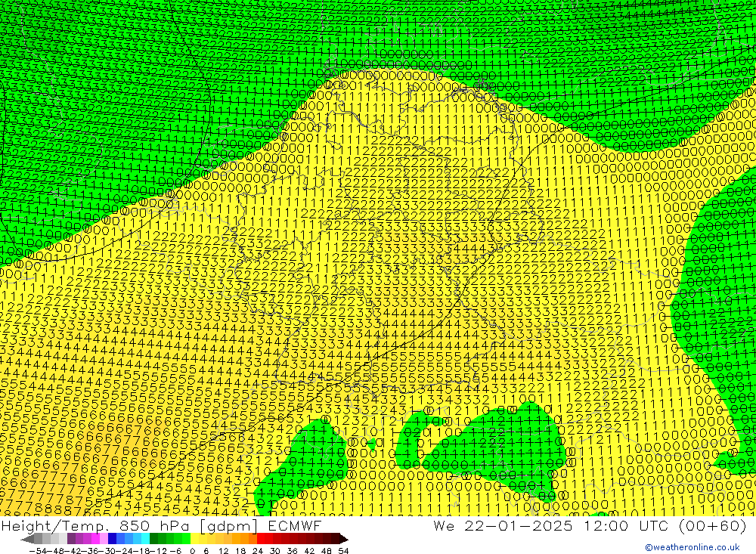
Task: Click the left grey arrow of the colour scale
Action: coord(27,539)
